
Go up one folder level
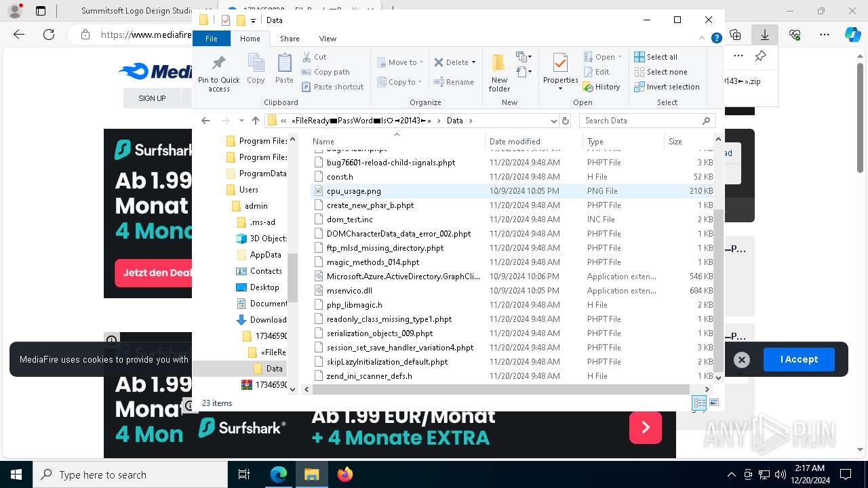point(255,121)
